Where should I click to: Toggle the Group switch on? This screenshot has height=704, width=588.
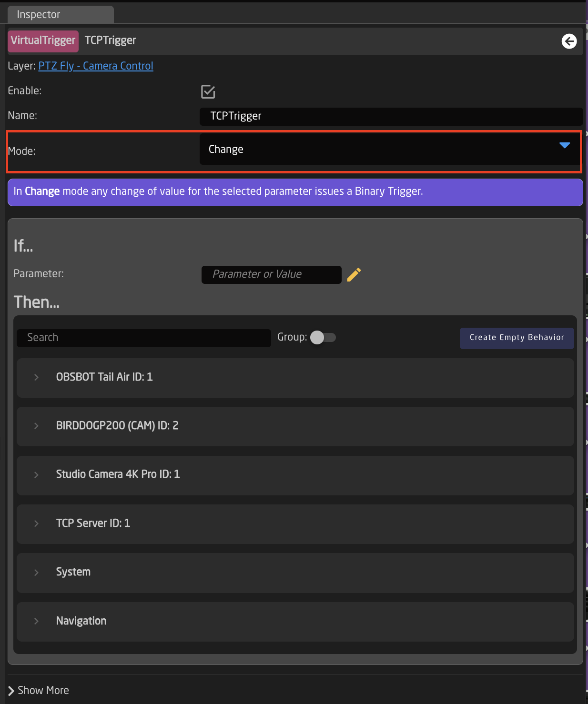pos(324,337)
